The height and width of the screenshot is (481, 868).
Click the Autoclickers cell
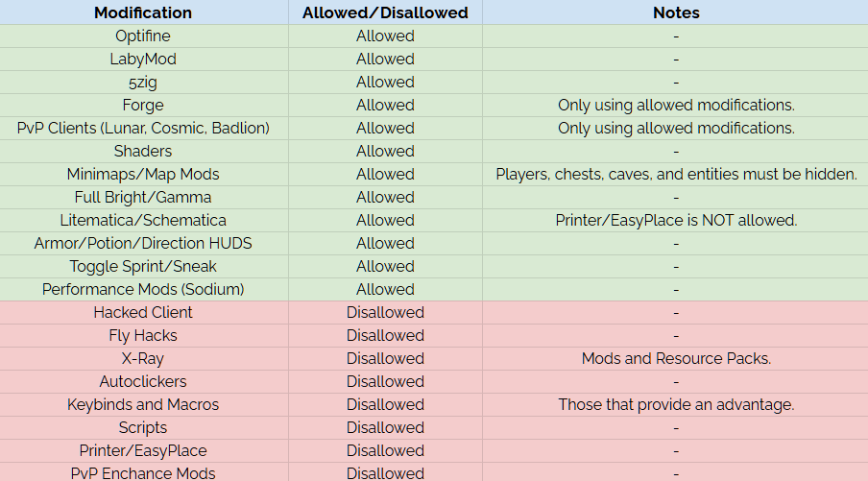coord(143,381)
